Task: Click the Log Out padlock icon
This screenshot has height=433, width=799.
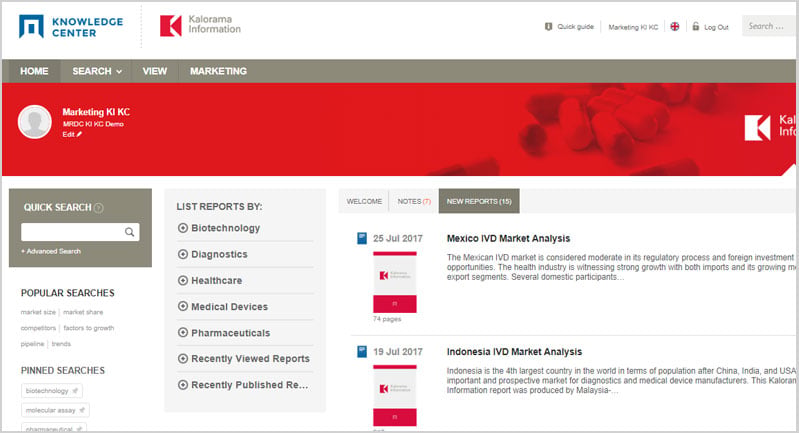Action: (x=696, y=26)
